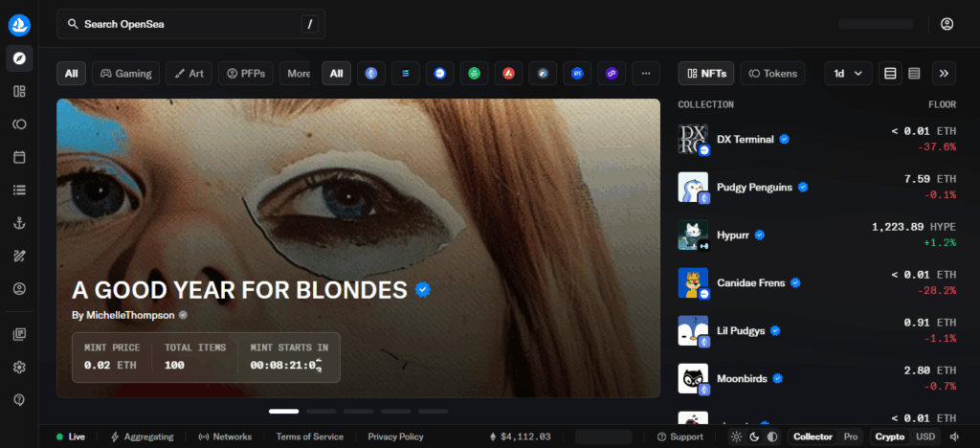Image resolution: width=980 pixels, height=448 pixels.
Task: Show more chains with the ellipsis button
Action: pyautogui.click(x=646, y=73)
